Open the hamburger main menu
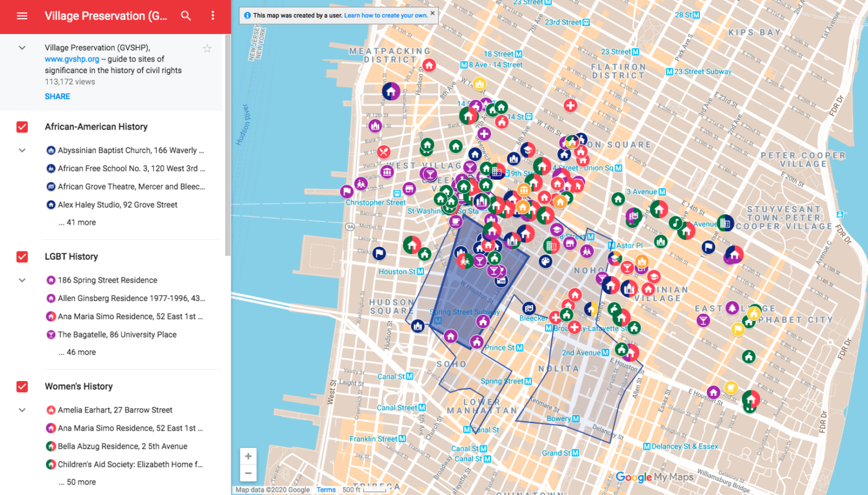The height and width of the screenshot is (495, 868). point(22,16)
